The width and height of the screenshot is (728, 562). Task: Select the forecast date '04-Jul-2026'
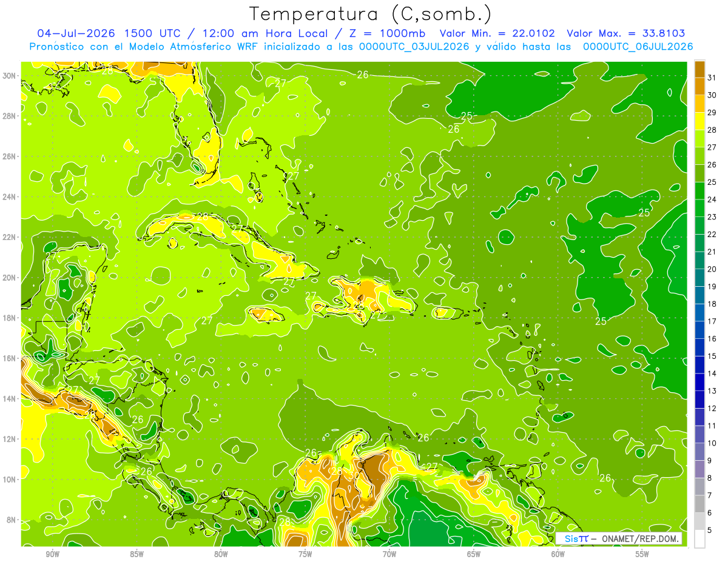click(x=76, y=33)
